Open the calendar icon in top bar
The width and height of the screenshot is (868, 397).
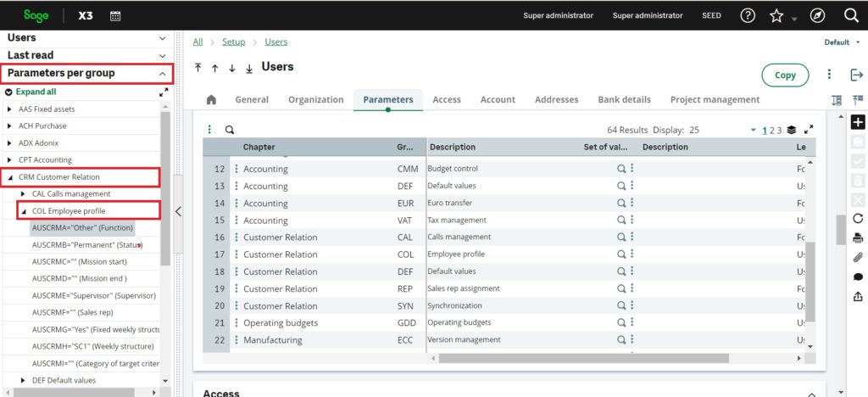(115, 15)
